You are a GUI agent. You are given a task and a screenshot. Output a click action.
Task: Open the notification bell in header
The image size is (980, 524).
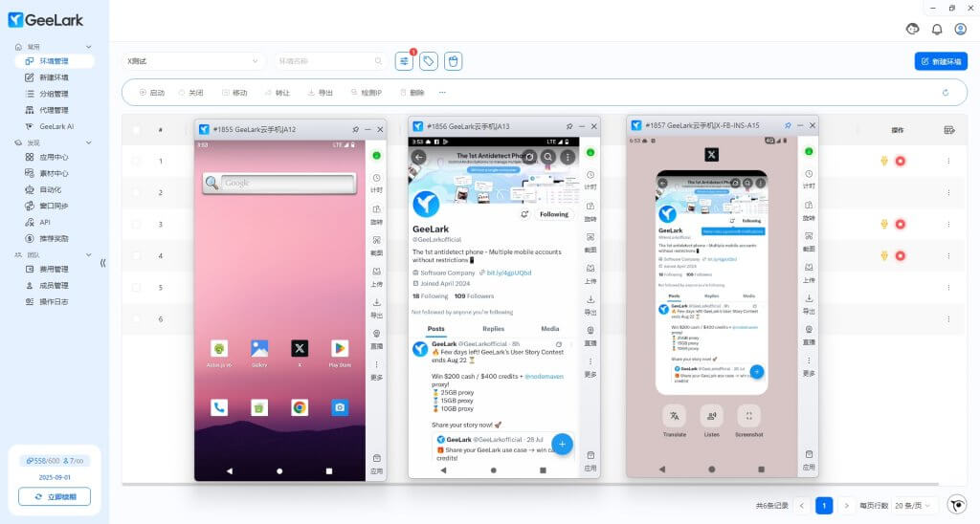pyautogui.click(x=937, y=29)
